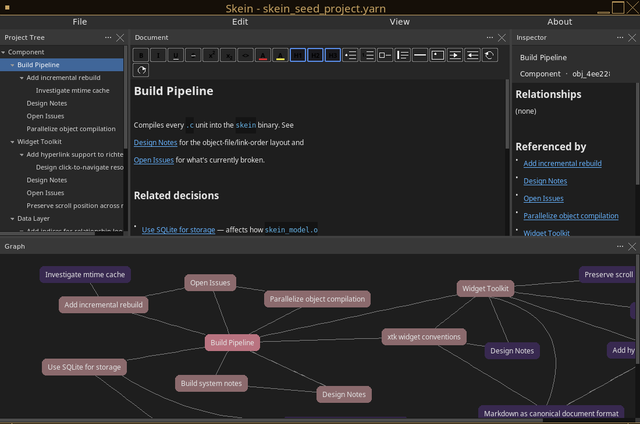Screen dimensions: 640x424
Task: Open the About menu
Action: (560, 22)
